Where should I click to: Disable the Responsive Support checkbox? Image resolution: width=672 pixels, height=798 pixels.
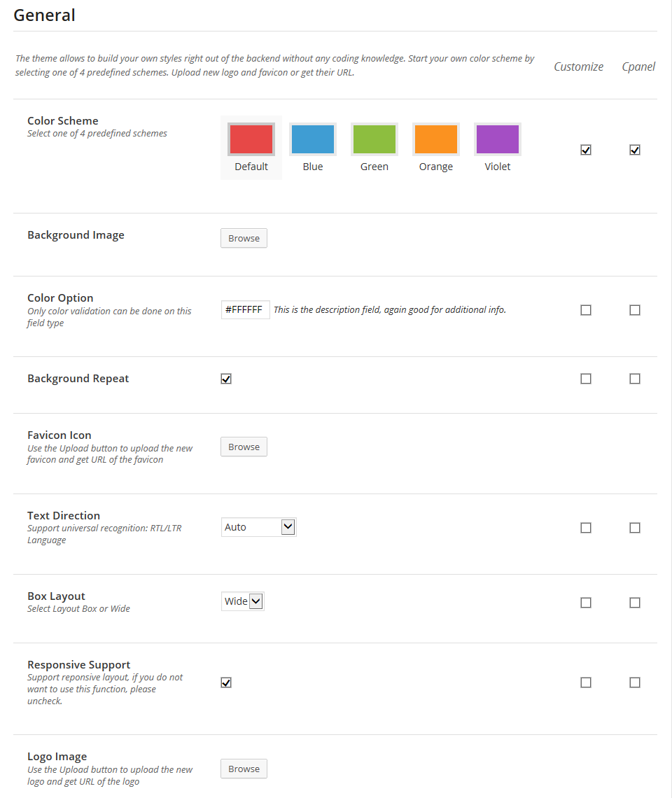tap(226, 682)
